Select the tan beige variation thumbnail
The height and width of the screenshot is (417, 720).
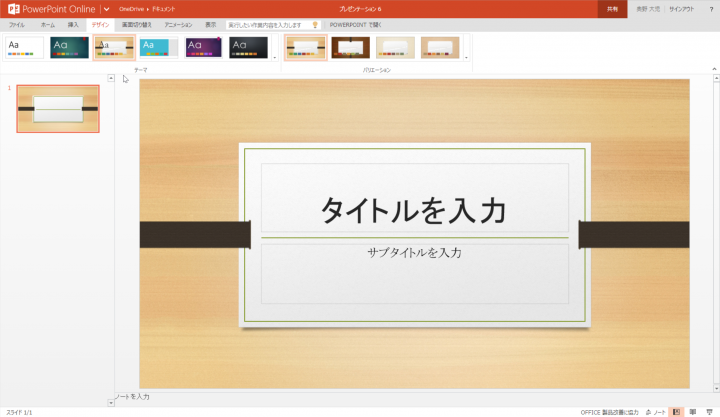(x=440, y=48)
